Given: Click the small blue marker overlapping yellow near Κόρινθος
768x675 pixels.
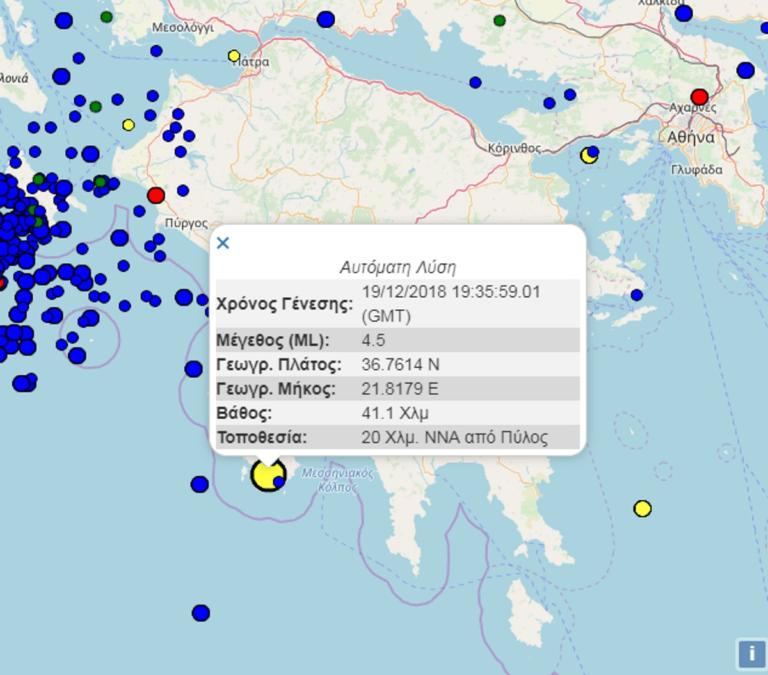Looking at the screenshot, I should point(593,152).
